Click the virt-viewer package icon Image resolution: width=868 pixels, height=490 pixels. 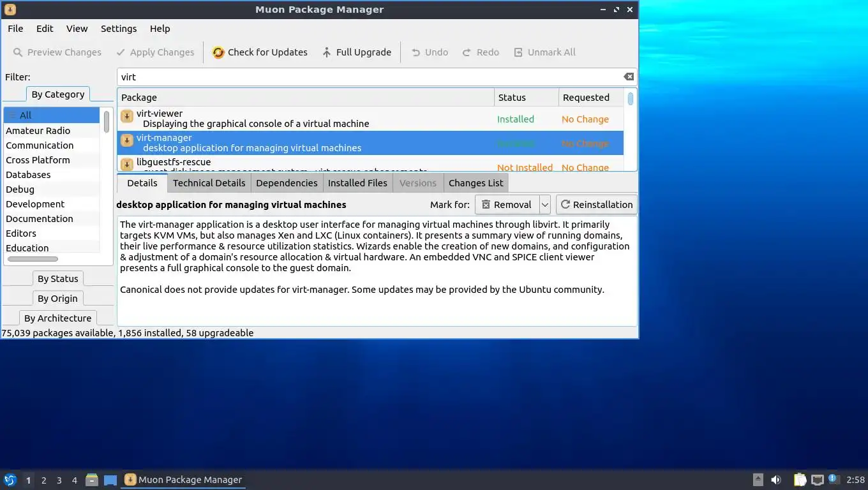(x=127, y=116)
